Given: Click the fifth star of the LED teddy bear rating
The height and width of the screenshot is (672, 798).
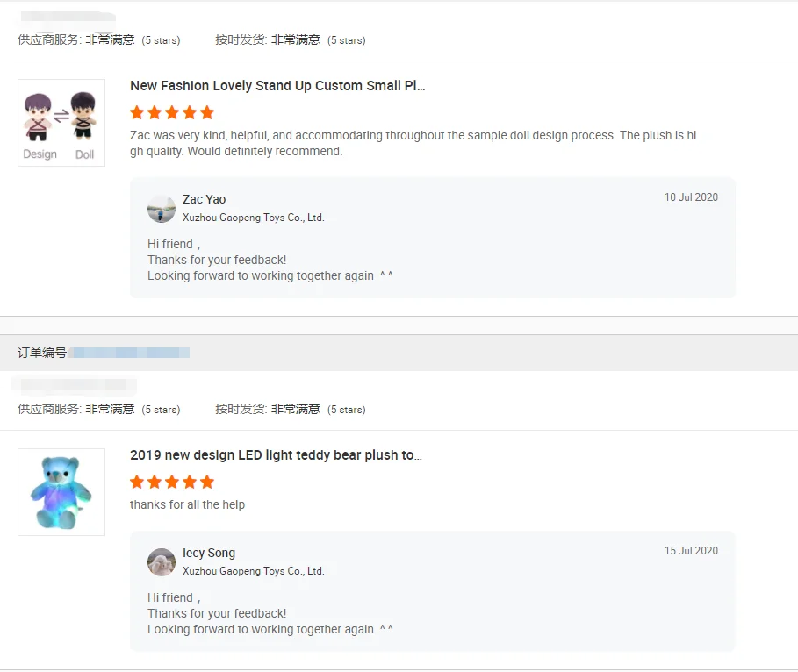Looking at the screenshot, I should 207,482.
